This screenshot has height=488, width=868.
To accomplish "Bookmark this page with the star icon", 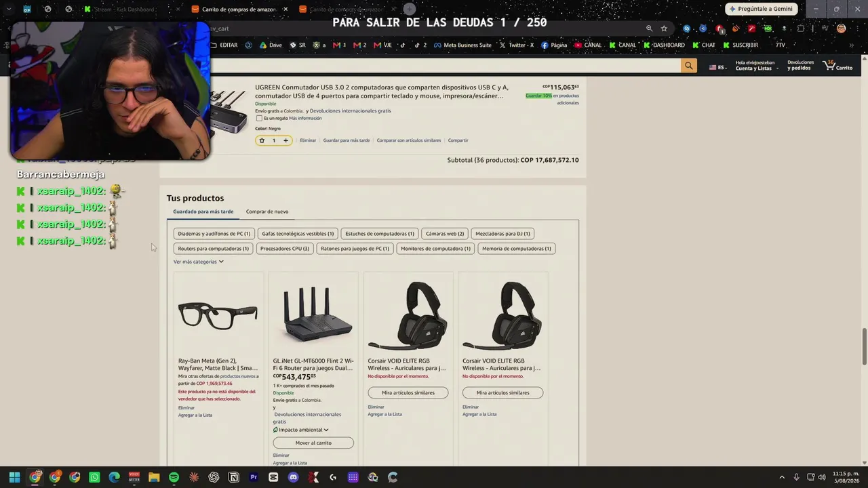I will pos(664,28).
